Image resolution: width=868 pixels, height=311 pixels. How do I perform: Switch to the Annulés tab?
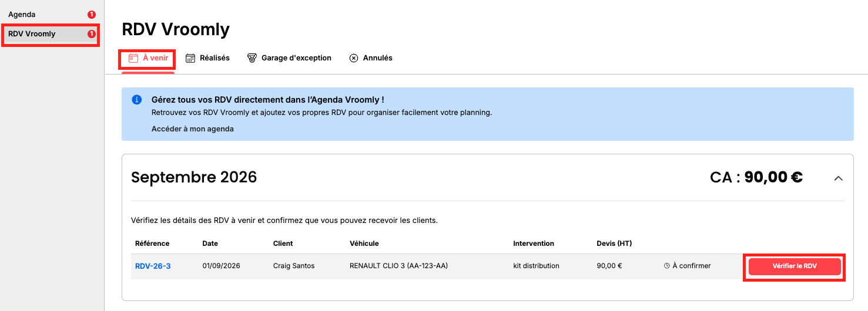[x=371, y=58]
